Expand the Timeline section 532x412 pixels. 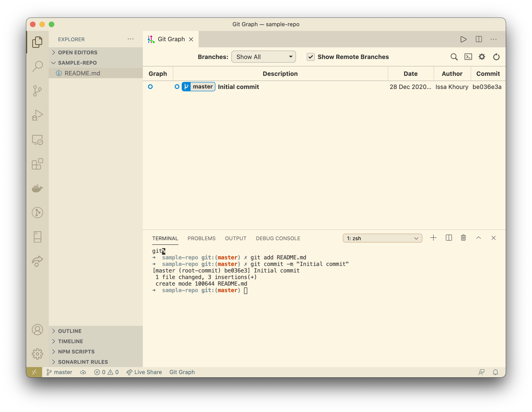[96, 341]
